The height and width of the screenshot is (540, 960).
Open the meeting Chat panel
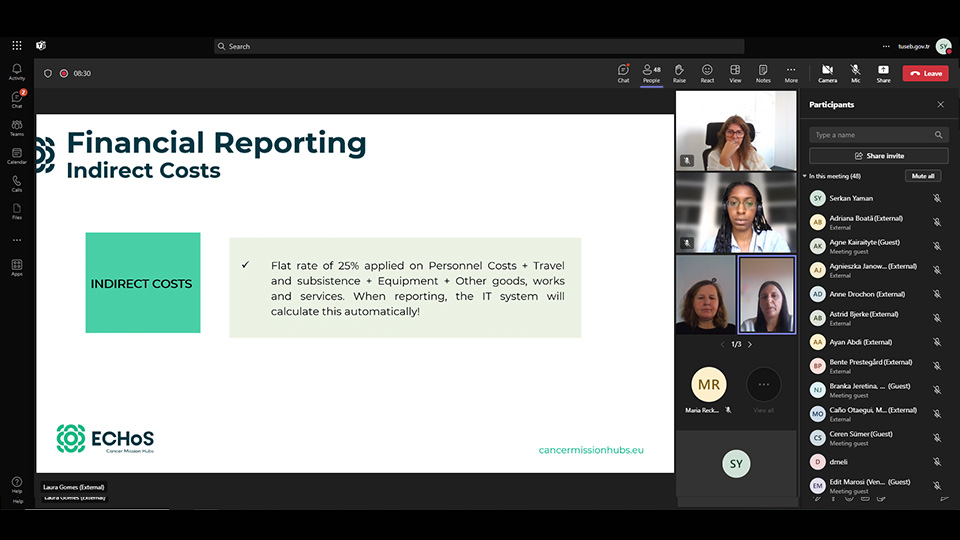point(623,73)
